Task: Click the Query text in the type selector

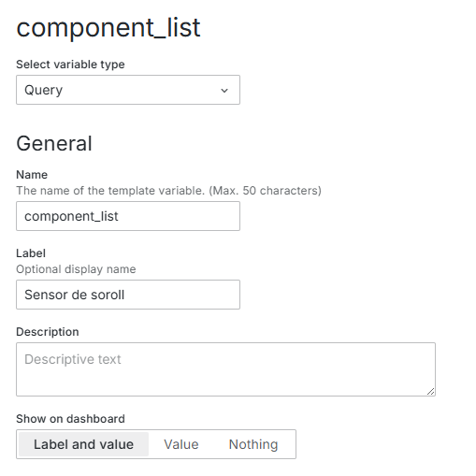Action: [x=44, y=90]
